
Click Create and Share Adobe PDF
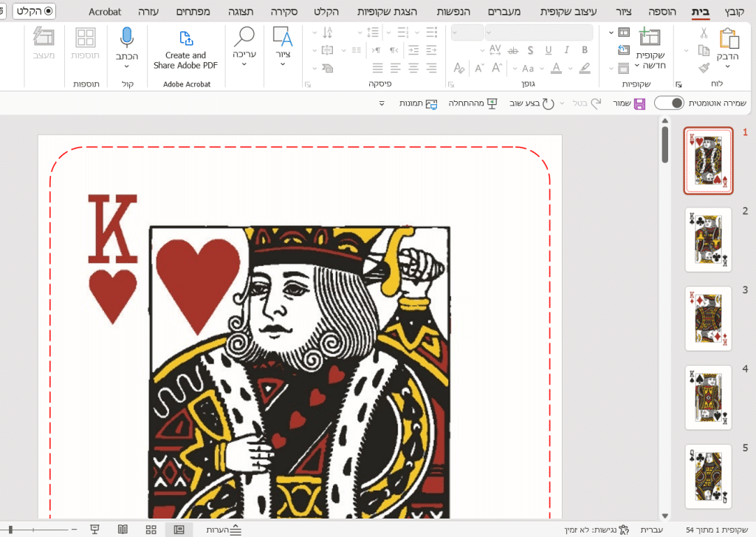click(x=185, y=49)
